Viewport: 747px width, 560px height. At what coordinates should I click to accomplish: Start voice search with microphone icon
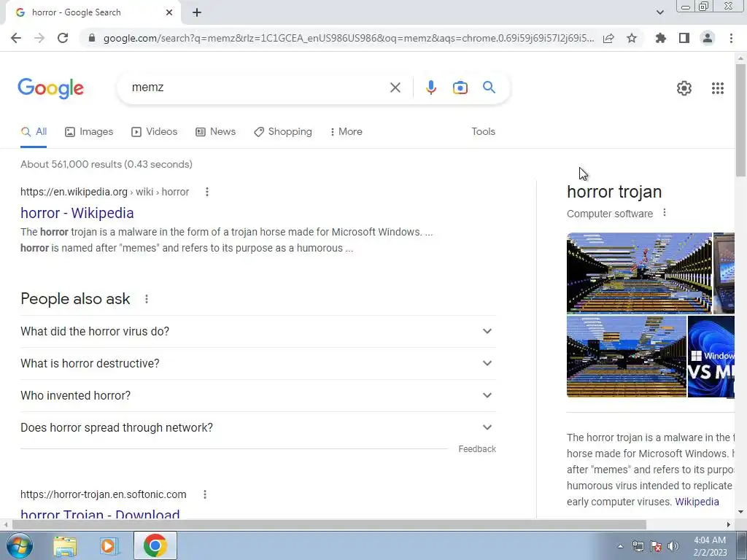(430, 87)
